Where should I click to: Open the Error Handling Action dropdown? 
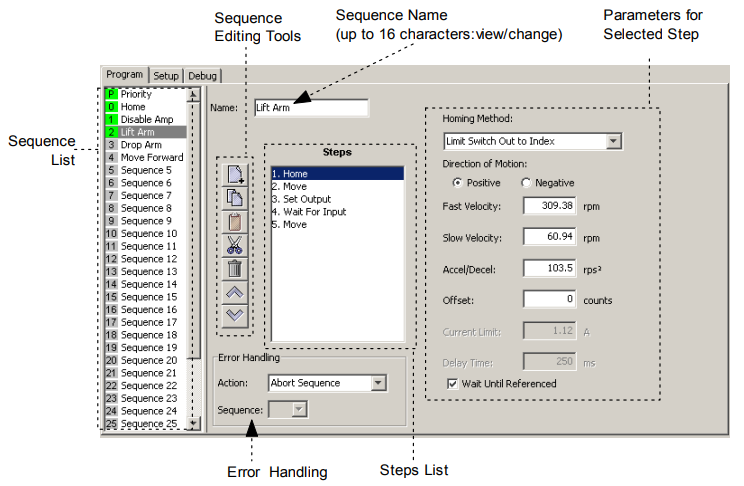click(x=378, y=383)
